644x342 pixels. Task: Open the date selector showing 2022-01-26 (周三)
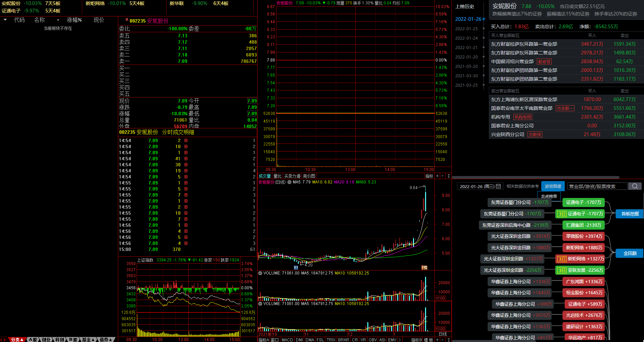tap(480, 186)
